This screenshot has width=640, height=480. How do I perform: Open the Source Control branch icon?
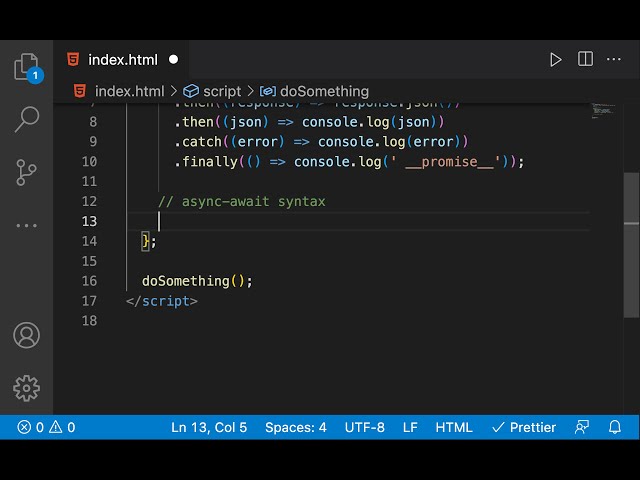tap(27, 172)
